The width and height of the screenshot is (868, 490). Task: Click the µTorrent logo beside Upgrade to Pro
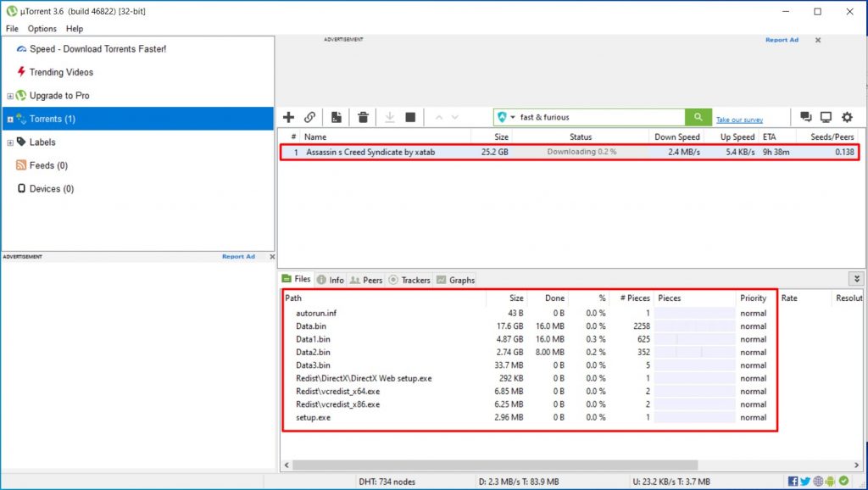[21, 95]
